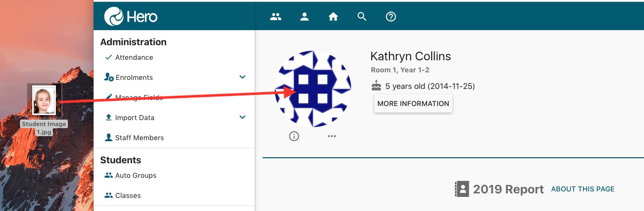
Task: Open Attendance in Administration menu
Action: pyautogui.click(x=134, y=57)
